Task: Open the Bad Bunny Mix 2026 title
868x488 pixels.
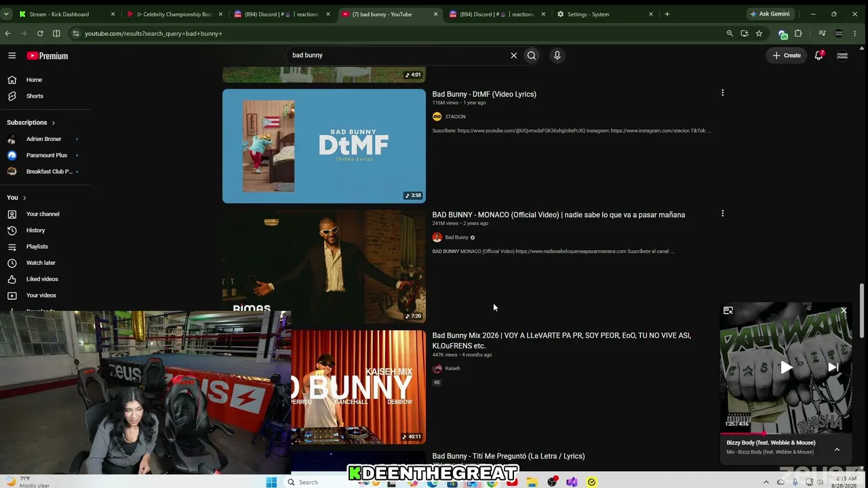Action: (x=561, y=340)
